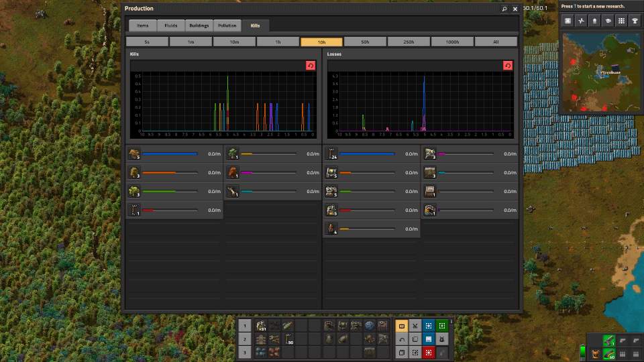
Task: Set the time range to 250h
Action: tap(409, 42)
